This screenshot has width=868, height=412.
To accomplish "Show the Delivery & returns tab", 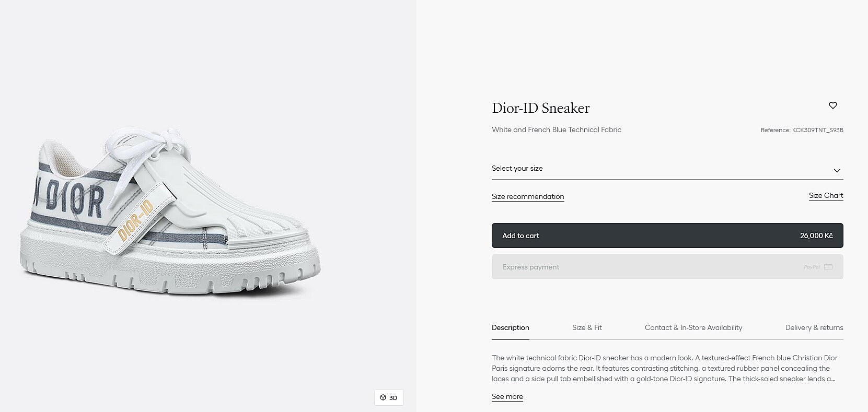I will 814,327.
